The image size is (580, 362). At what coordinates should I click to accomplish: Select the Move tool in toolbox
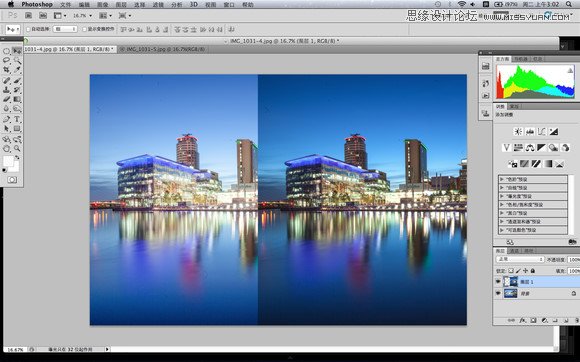(17, 51)
